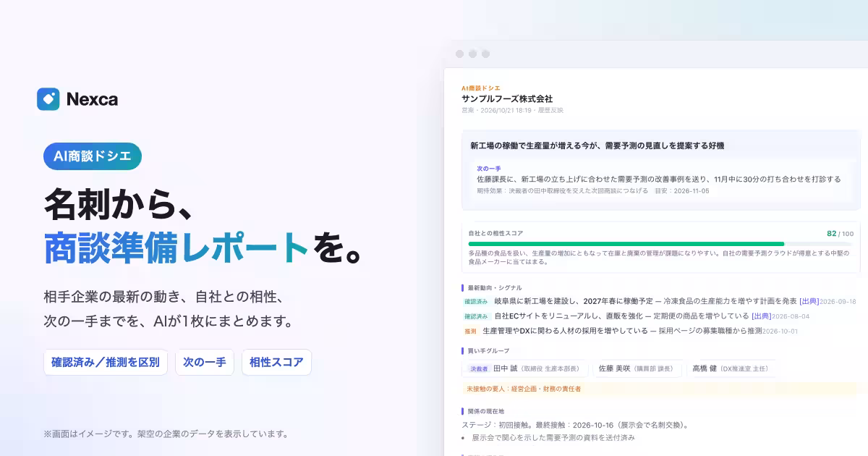
Task: Click the 関係の現在地 section heading
Action: coord(488,411)
